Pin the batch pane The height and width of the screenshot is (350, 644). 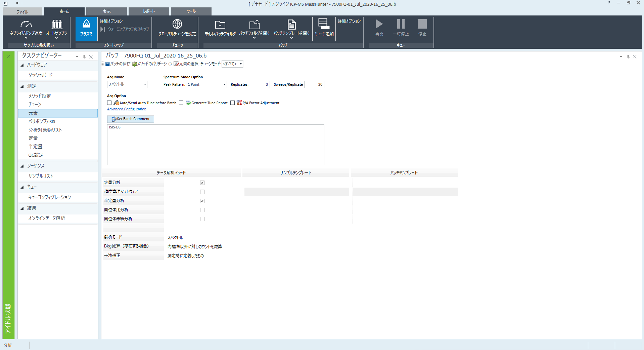click(628, 57)
